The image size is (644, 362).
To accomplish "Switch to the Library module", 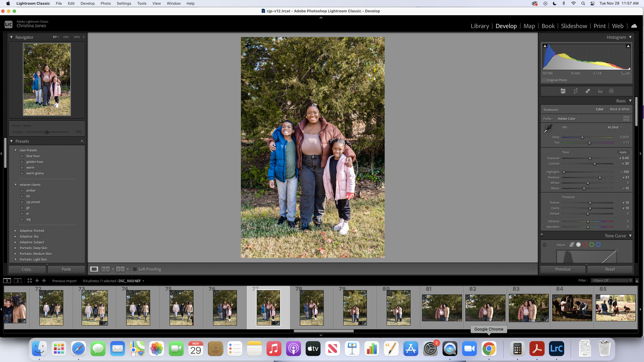I will pos(480,26).
